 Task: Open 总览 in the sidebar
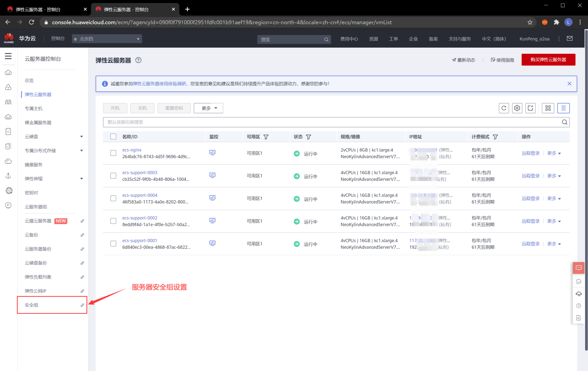point(29,80)
